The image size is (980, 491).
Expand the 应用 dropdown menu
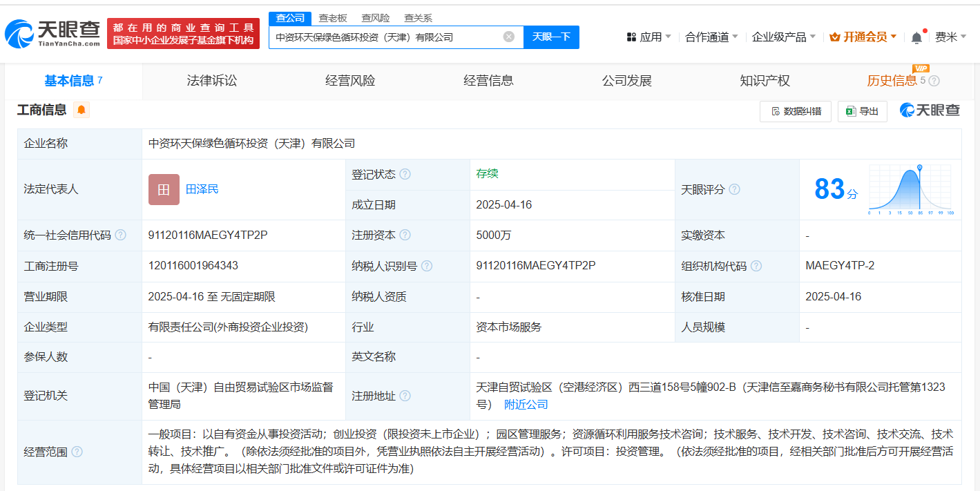pos(649,37)
